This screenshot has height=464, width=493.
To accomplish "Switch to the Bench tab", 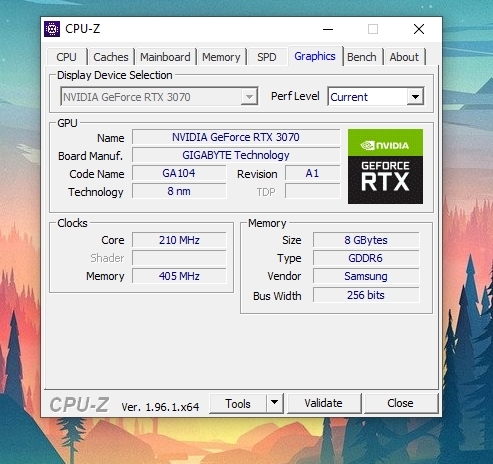I will click(x=362, y=57).
